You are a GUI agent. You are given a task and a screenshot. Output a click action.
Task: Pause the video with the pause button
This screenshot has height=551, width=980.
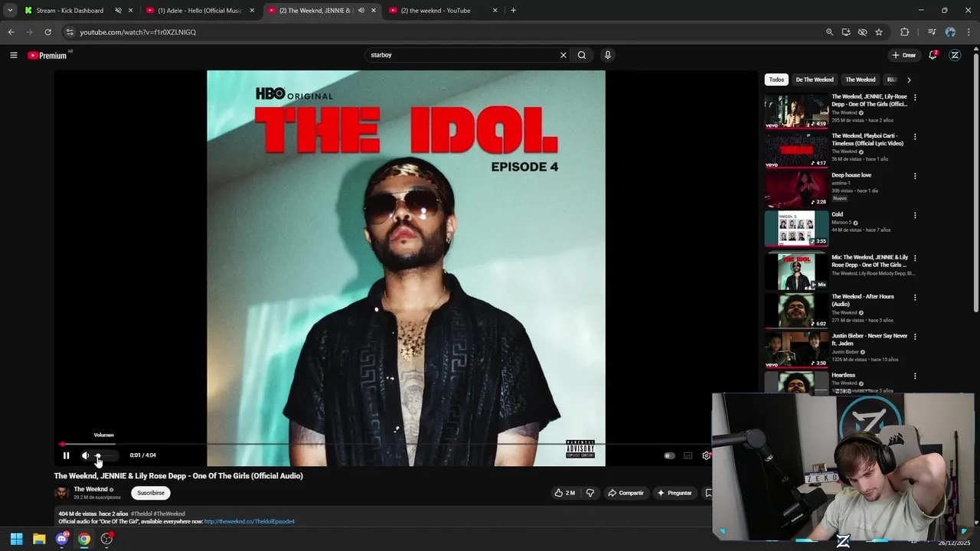pyautogui.click(x=66, y=455)
